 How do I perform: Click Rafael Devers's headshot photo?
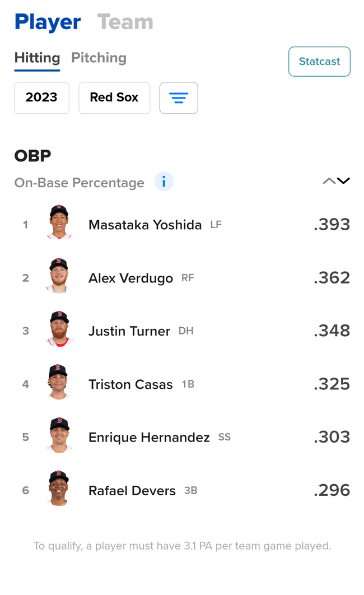[x=59, y=489]
